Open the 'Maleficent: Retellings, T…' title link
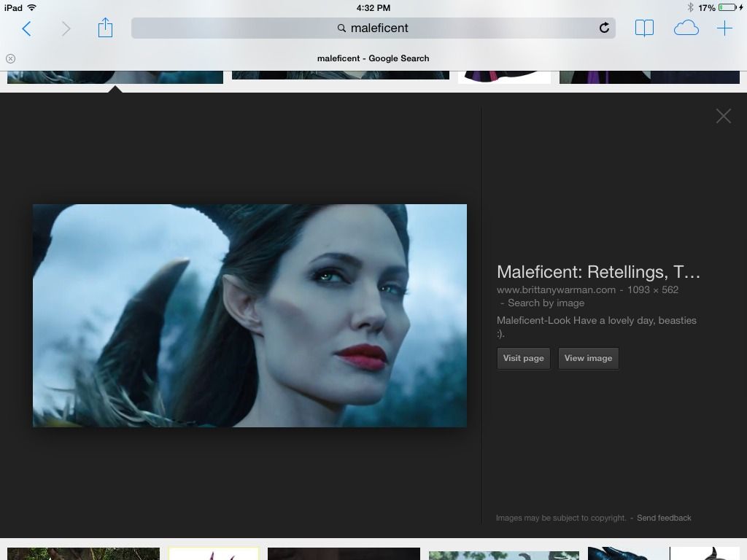The image size is (747, 560). (x=598, y=272)
